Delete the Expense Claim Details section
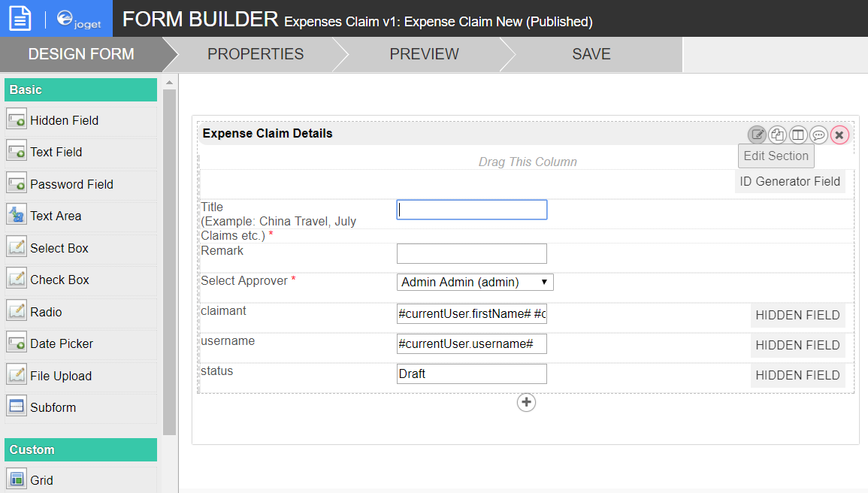 point(839,135)
